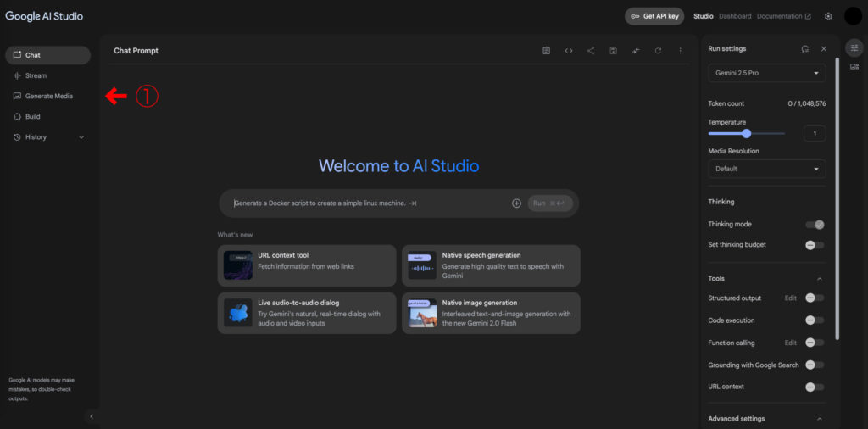Screen dimensions: 868x429
Task: Click the Google AI Studio logo
Action: [44, 16]
